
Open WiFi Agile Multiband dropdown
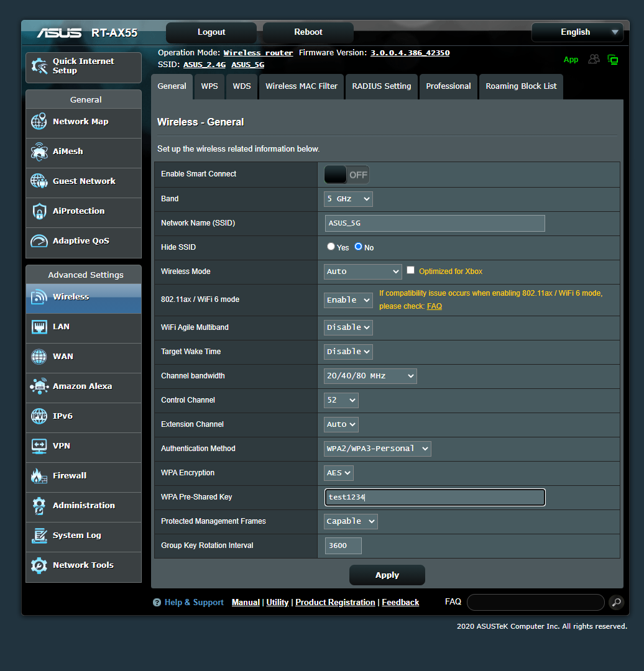(348, 327)
